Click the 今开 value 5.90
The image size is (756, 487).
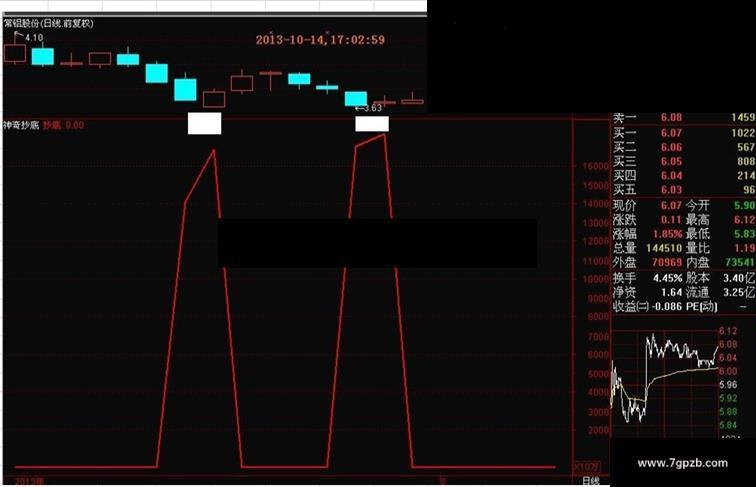(x=744, y=205)
